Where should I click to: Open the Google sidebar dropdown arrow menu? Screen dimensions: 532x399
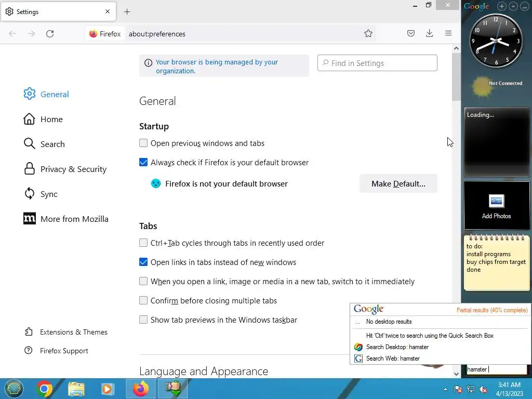pos(513,6)
